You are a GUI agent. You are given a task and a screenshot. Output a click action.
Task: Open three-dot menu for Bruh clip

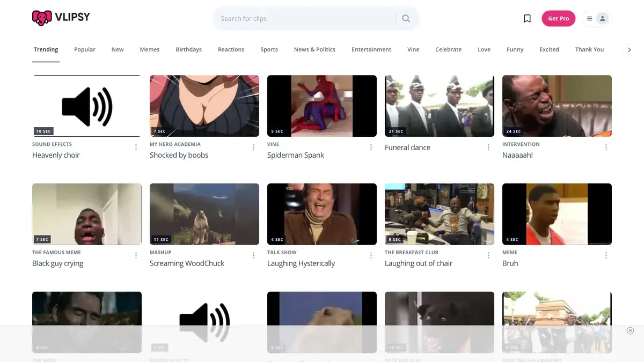click(x=606, y=255)
